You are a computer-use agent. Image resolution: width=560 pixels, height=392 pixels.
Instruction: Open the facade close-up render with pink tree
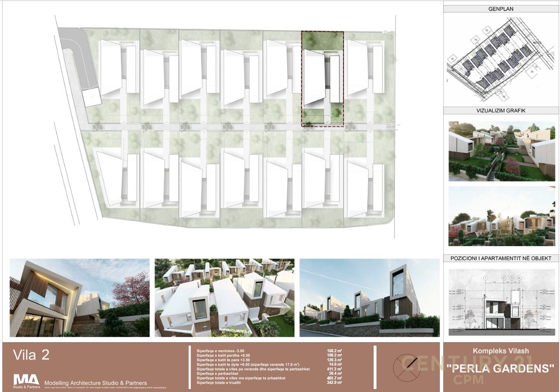(80, 298)
